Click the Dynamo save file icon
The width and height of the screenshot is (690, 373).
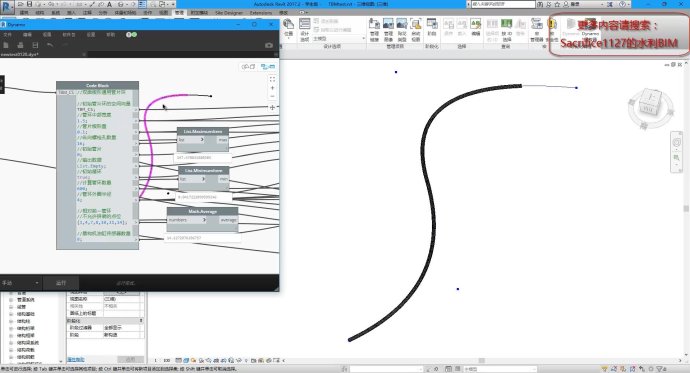pyautogui.click(x=35, y=45)
